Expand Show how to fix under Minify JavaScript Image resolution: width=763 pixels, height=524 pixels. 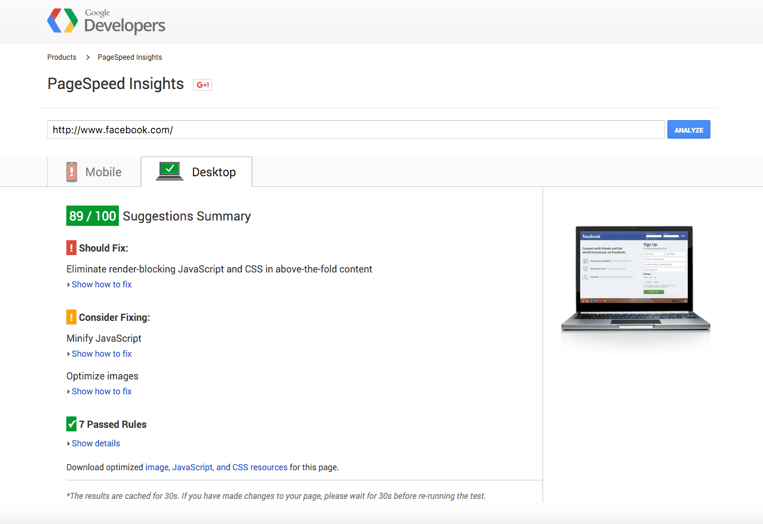101,354
